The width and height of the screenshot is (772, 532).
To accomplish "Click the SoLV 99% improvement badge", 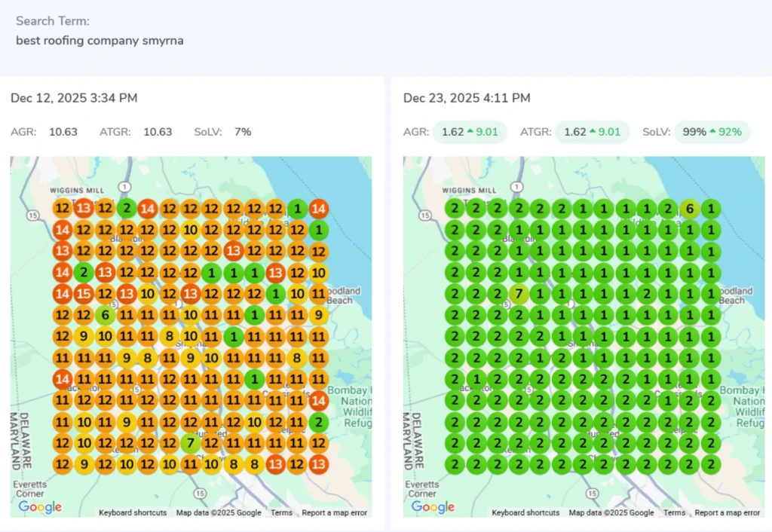I will tap(712, 132).
